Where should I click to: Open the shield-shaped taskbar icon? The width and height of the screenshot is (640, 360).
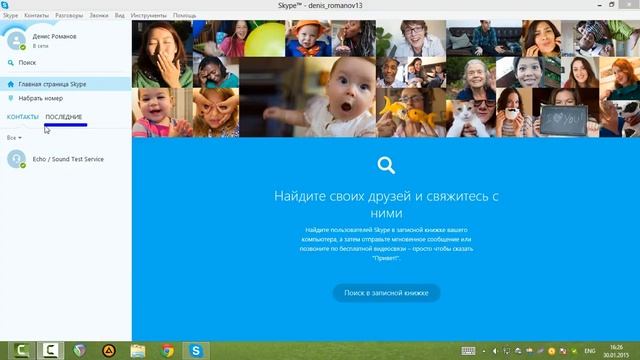coord(80,351)
